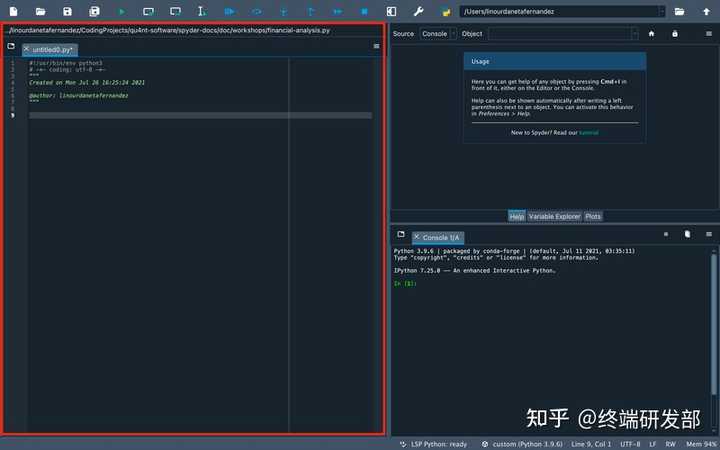This screenshot has height=450, width=720.
Task: Continue debug execution until next breakpoint
Action: [x=338, y=11]
